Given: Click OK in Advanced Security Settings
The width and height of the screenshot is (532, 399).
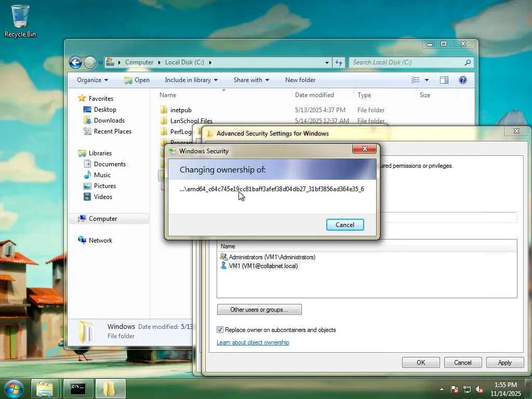Looking at the screenshot, I should [x=421, y=362].
